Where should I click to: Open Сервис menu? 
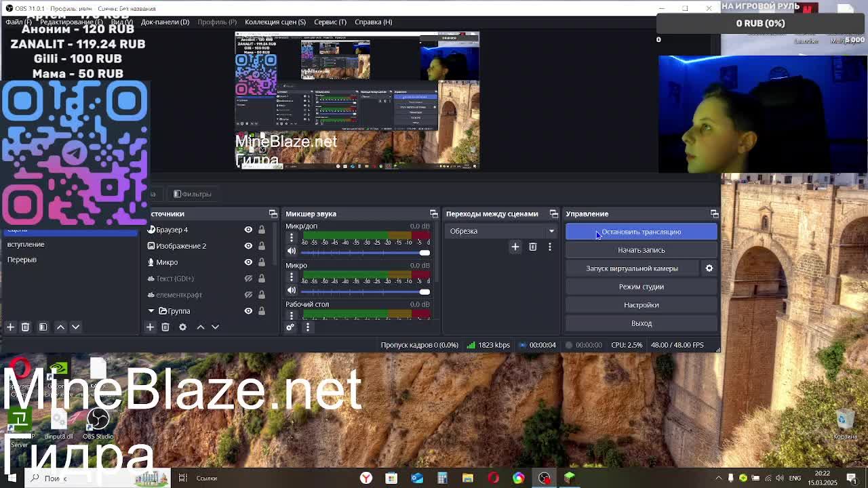(330, 22)
